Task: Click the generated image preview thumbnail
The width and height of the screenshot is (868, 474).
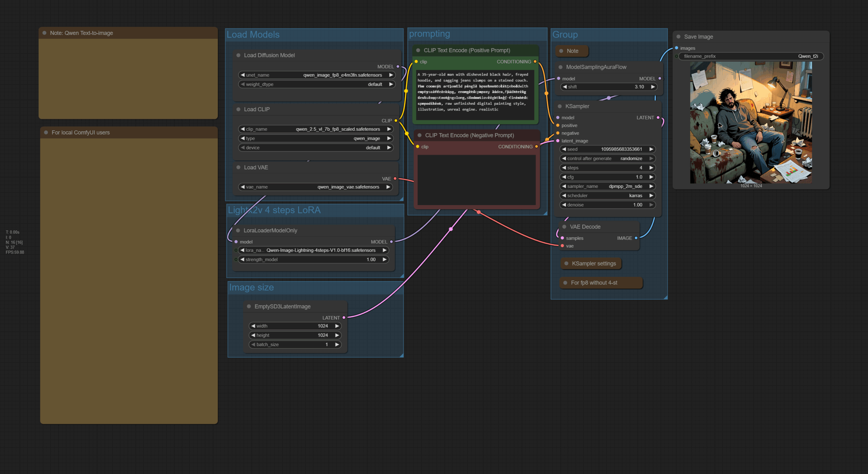Action: [x=751, y=122]
